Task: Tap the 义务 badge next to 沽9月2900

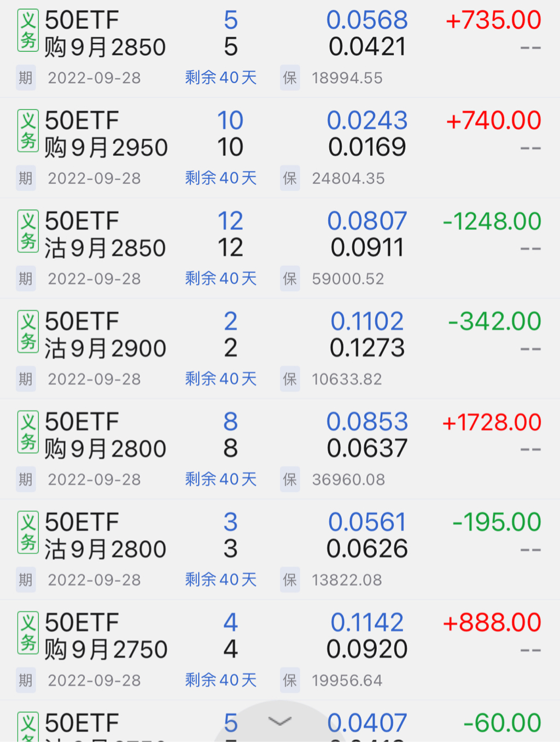Action: pos(28,332)
